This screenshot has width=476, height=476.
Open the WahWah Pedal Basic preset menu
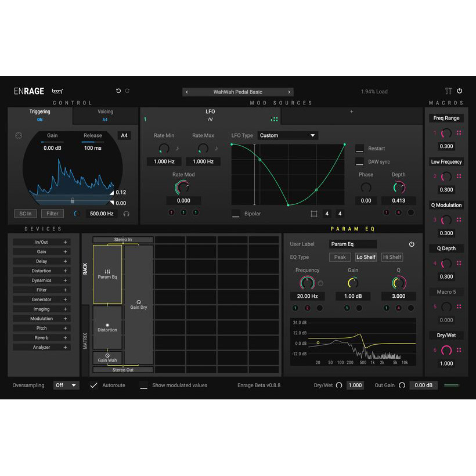[x=237, y=92]
